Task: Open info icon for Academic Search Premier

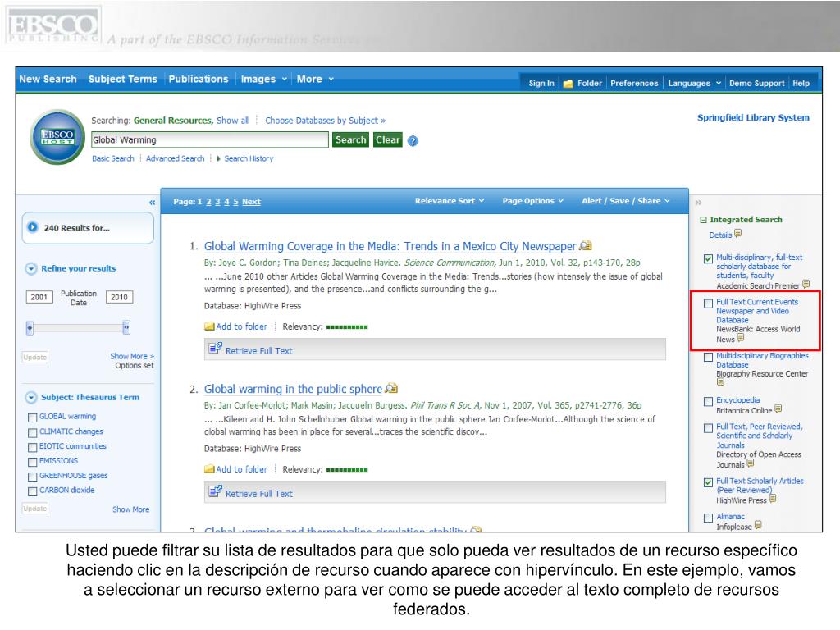Action: point(806,284)
